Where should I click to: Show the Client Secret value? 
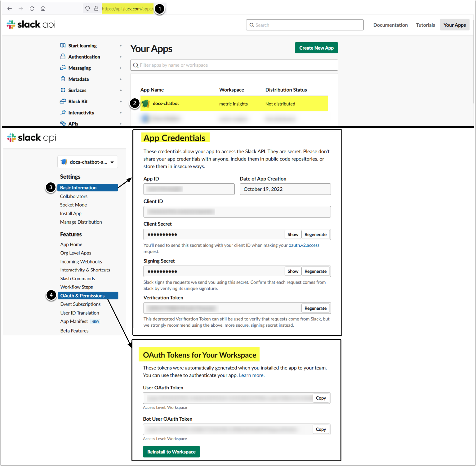(293, 235)
